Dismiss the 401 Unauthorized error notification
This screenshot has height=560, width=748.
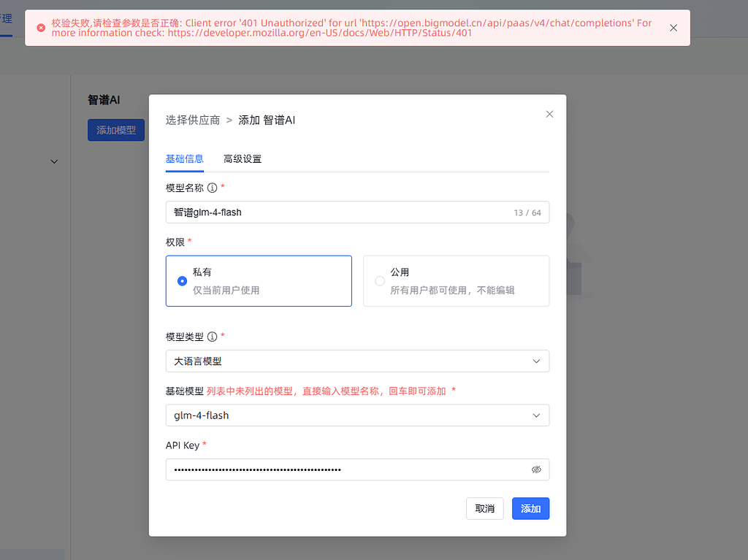pos(673,28)
